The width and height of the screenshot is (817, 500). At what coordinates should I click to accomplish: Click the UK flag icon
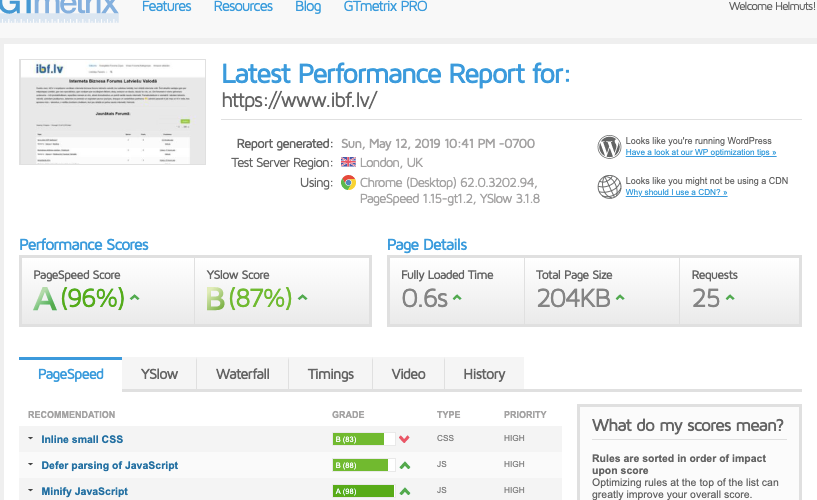coord(348,163)
